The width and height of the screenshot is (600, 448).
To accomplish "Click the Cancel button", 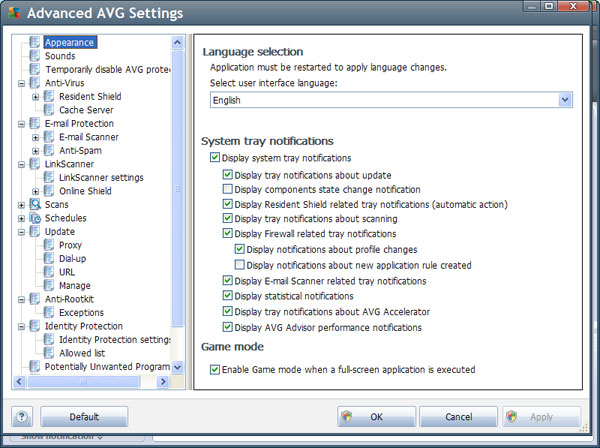I will click(458, 417).
